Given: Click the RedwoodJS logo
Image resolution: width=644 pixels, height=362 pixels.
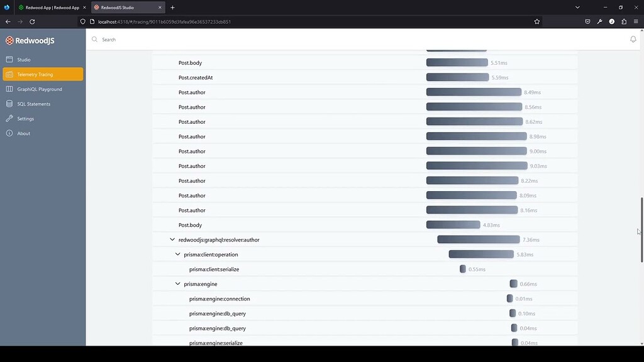Looking at the screenshot, I should 30,41.
